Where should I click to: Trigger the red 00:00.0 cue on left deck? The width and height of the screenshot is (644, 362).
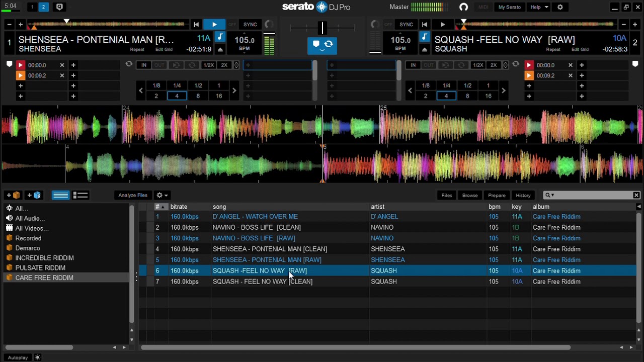[x=21, y=65]
